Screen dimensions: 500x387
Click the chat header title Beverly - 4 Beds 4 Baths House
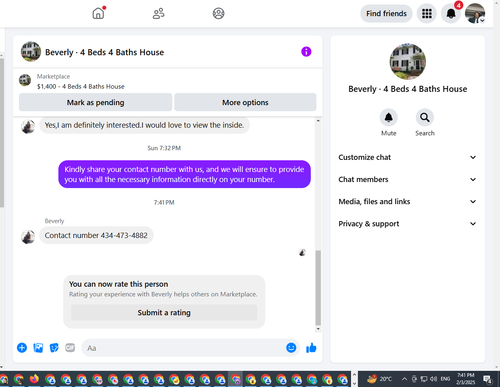coord(105,52)
